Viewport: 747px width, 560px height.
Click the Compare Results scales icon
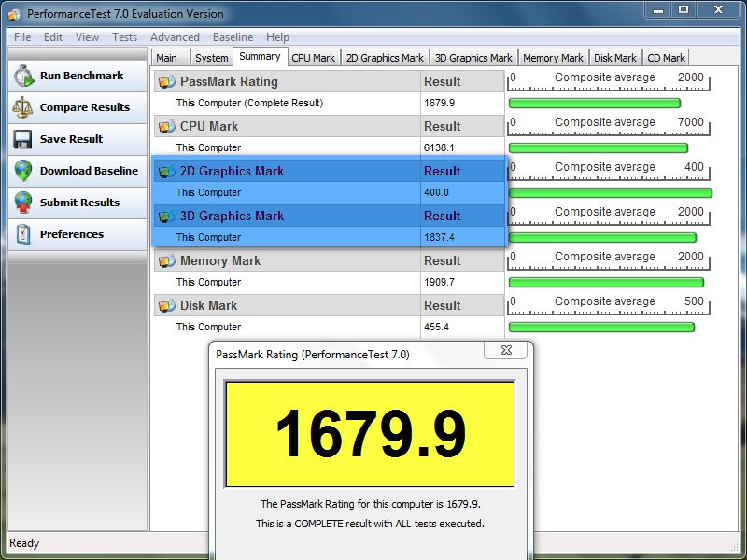pyautogui.click(x=22, y=107)
